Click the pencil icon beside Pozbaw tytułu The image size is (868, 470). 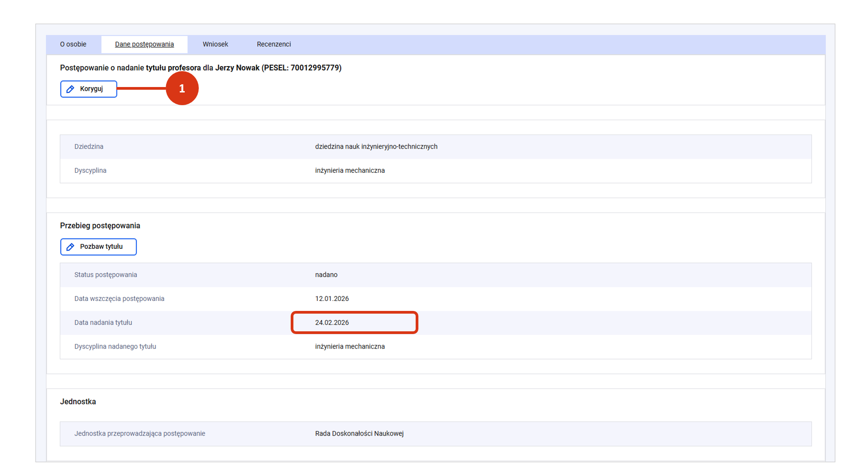70,247
